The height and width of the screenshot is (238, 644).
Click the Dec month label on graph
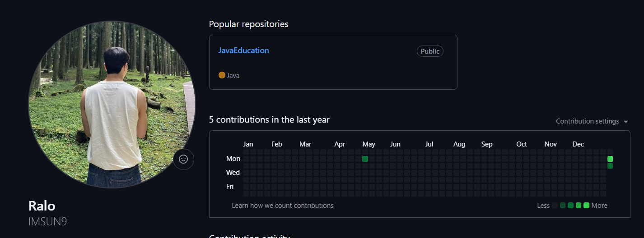[x=578, y=144]
